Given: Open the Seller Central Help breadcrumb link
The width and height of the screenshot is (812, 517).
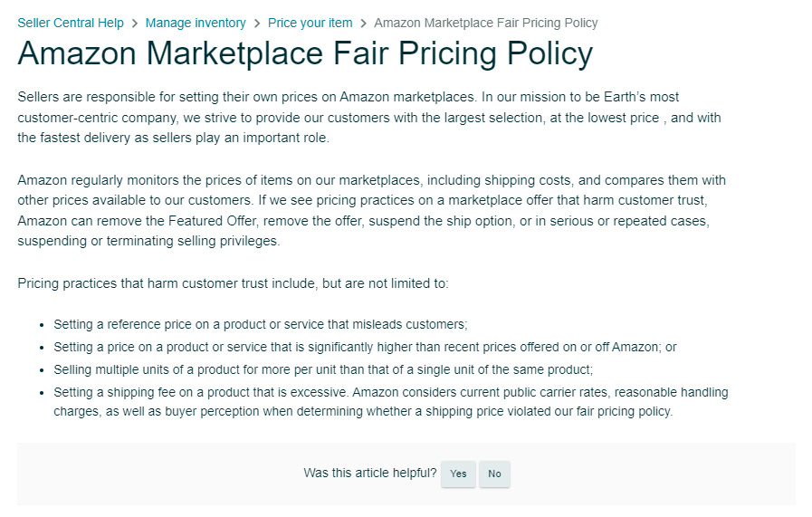Looking at the screenshot, I should pos(71,24).
